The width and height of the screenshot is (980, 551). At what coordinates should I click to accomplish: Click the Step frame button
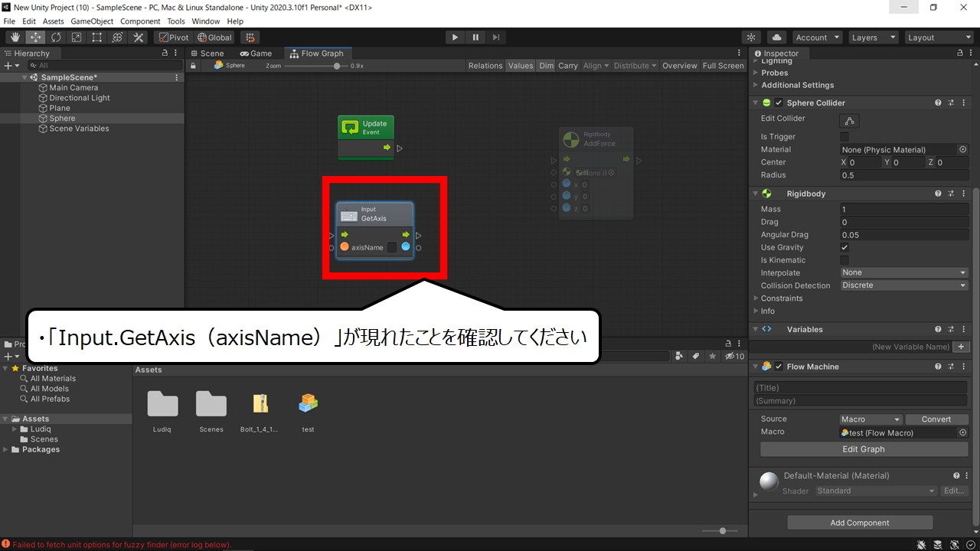point(496,37)
